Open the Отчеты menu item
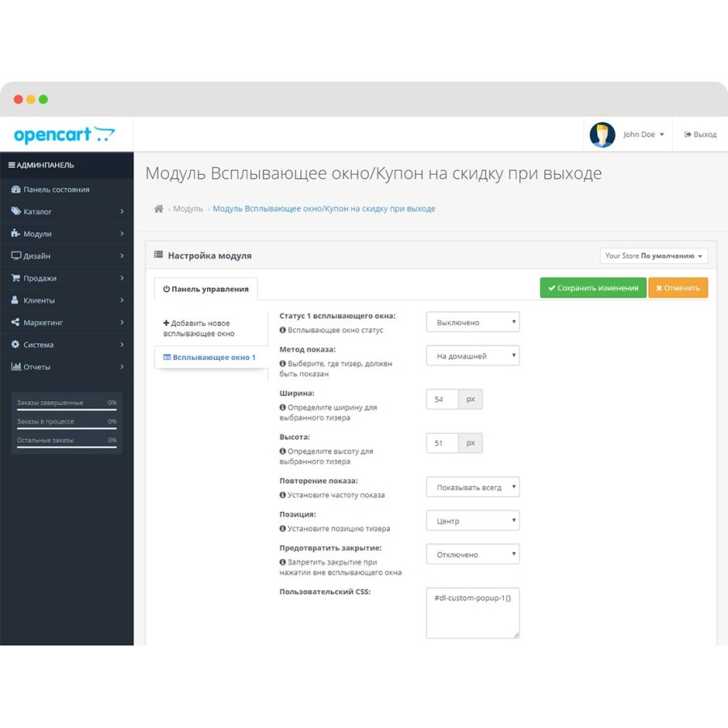 click(67, 366)
